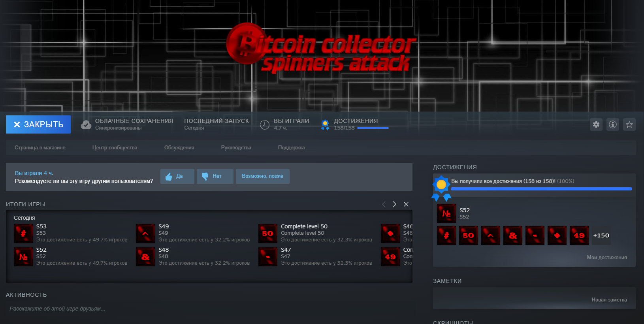Click the sidebar achievements progress bar

coord(541,189)
